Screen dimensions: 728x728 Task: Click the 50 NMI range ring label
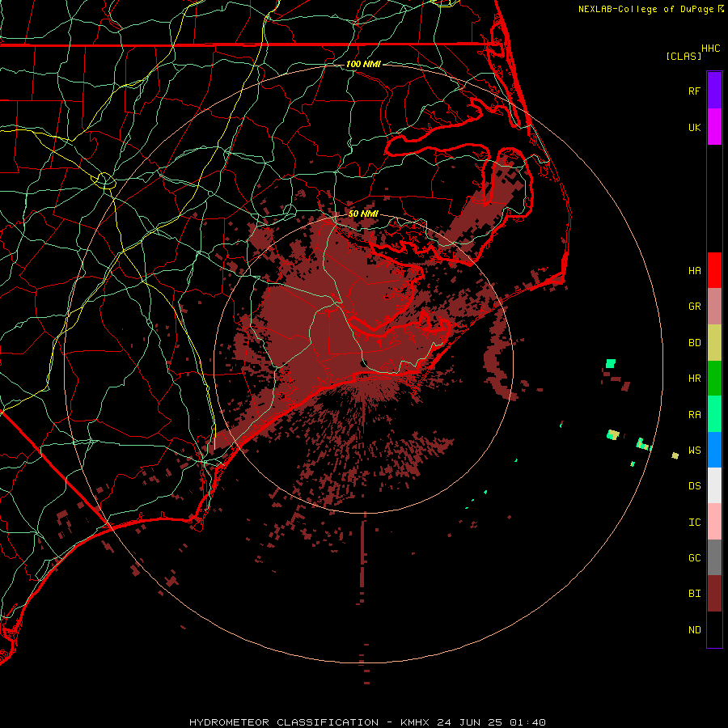[x=363, y=214]
